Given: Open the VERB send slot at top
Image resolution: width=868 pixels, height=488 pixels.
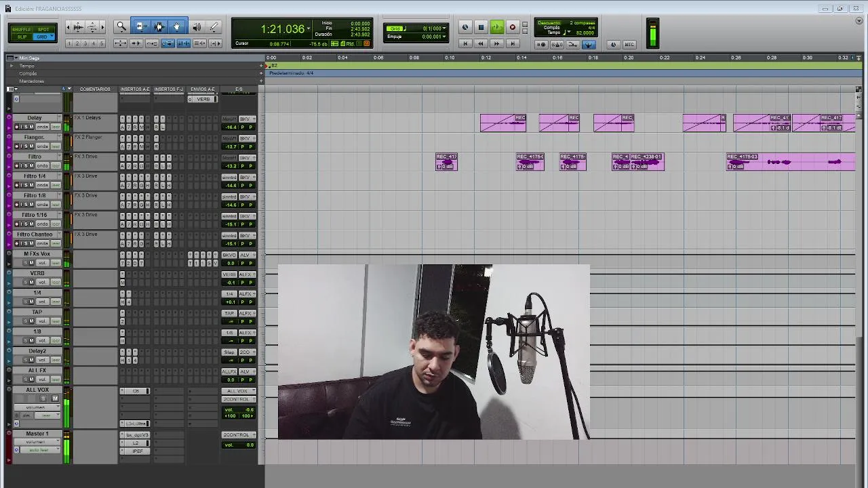Looking at the screenshot, I should (x=203, y=99).
